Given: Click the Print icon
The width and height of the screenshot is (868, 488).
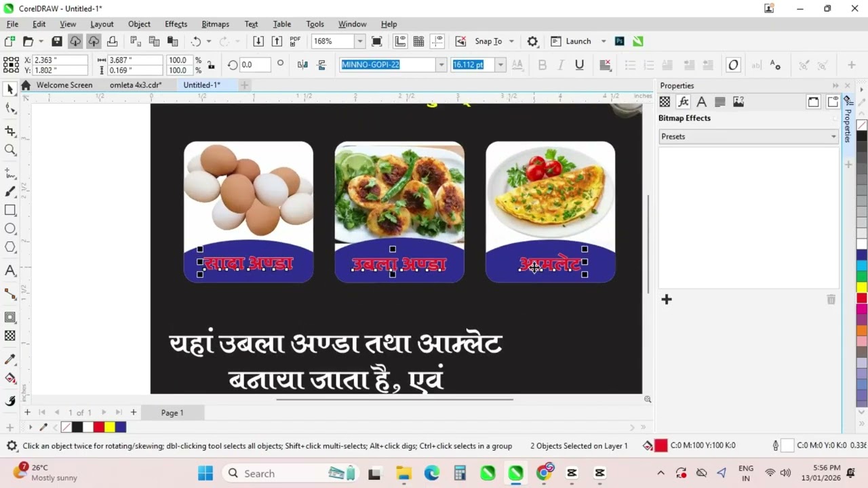Looking at the screenshot, I should 112,41.
